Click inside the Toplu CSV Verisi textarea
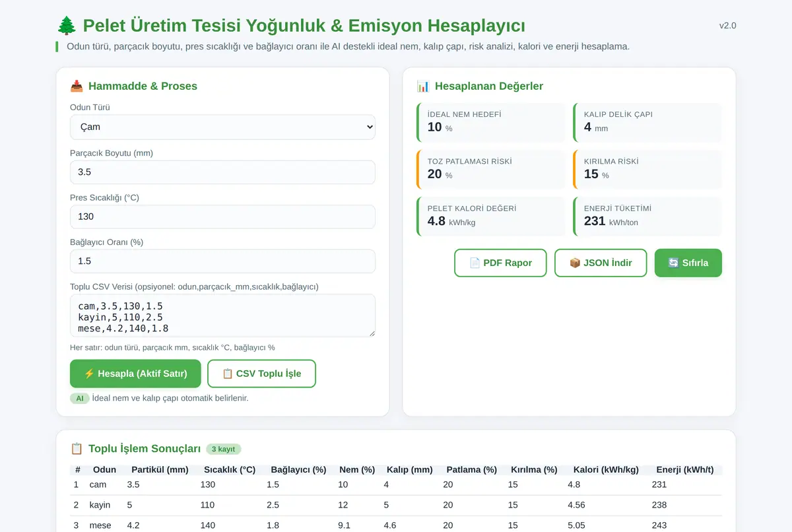This screenshot has width=792, height=532. (222, 316)
